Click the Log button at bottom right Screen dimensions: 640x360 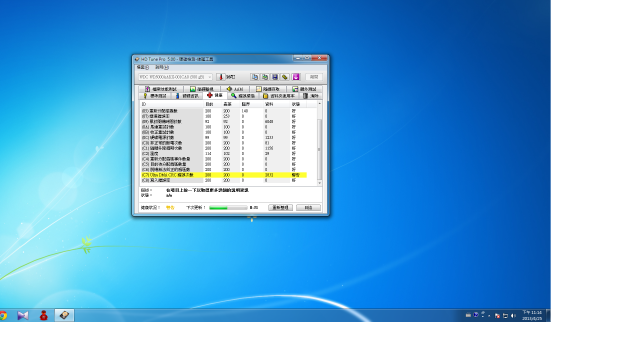pos(308,208)
